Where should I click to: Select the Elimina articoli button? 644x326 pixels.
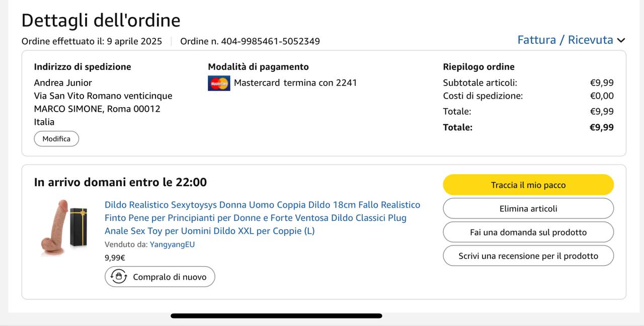[528, 208]
